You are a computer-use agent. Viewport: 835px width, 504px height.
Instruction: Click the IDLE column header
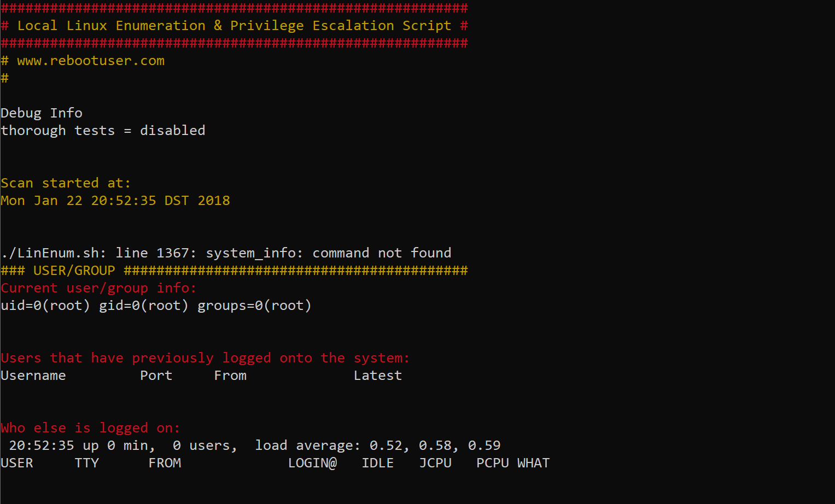(x=378, y=463)
